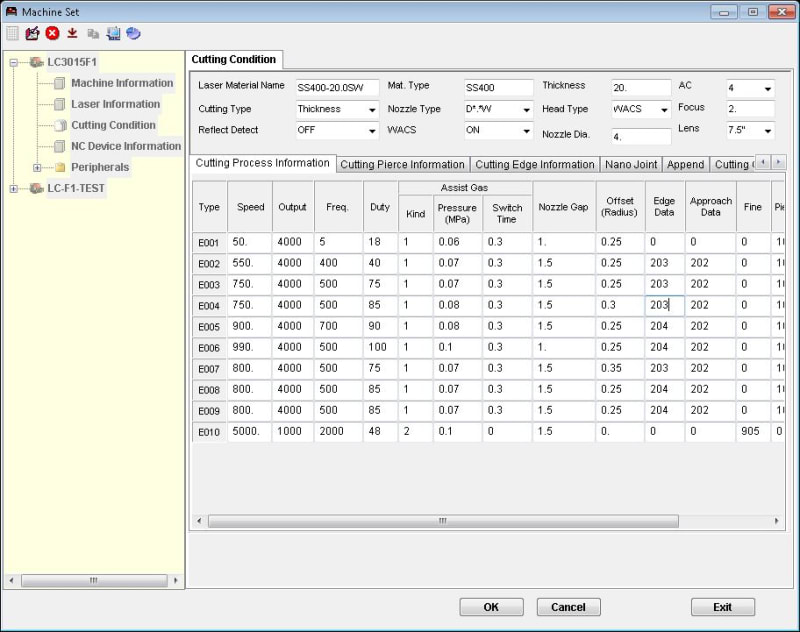Click Fine cell 905 in row E010

click(753, 432)
